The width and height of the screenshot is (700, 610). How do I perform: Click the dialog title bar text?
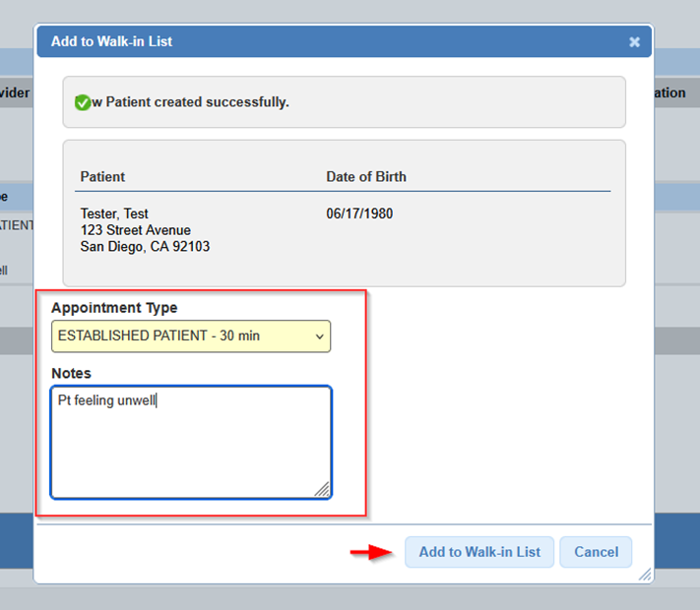click(x=112, y=41)
